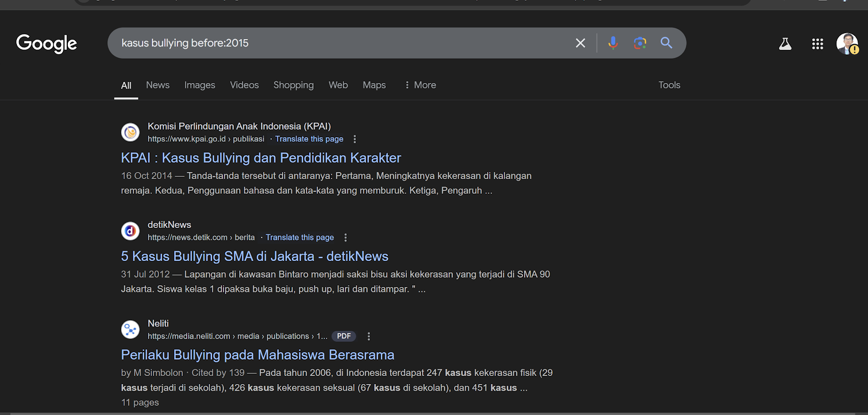Click the PDF badge on Neliti result
The width and height of the screenshot is (868, 415).
[343, 336]
